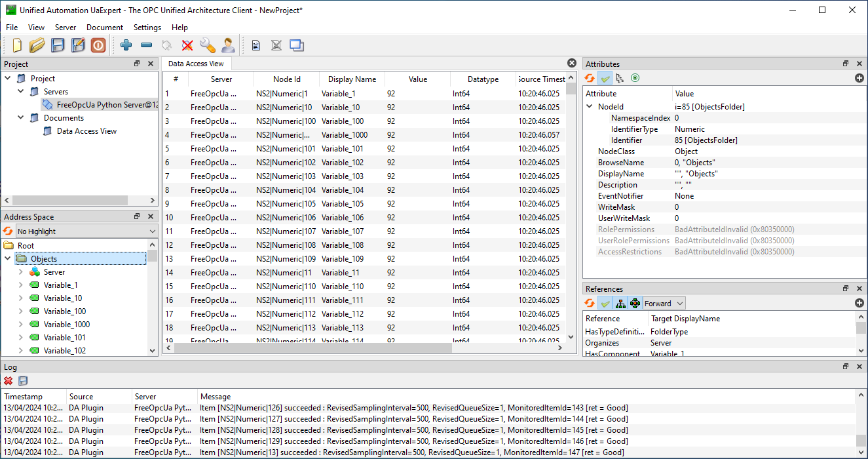868x459 pixels.
Task: Refresh the Attributes panel
Action: [x=588, y=78]
